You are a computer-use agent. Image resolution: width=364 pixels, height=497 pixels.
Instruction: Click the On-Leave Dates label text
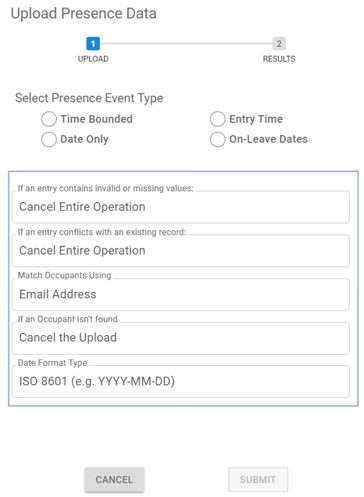[268, 139]
